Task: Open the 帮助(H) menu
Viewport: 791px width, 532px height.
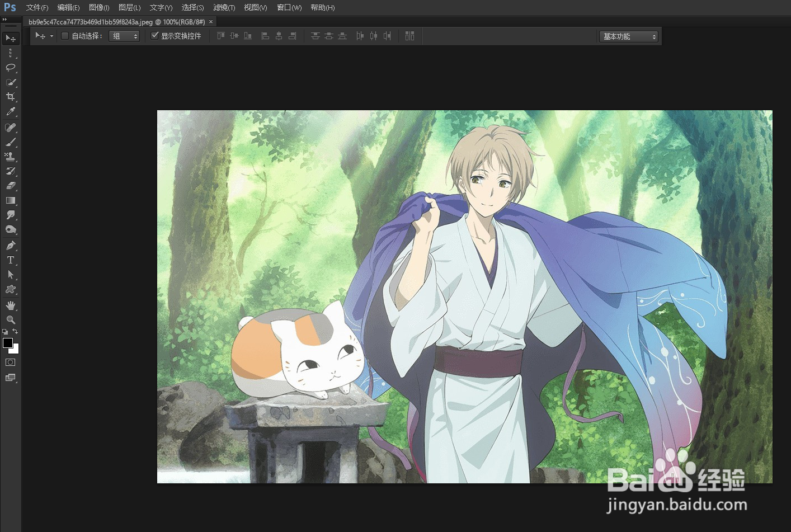Action: coord(322,8)
